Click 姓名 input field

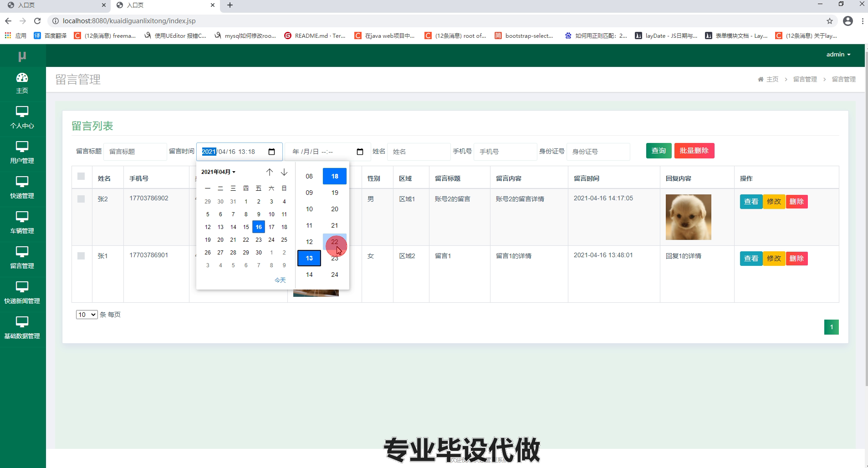[419, 152]
